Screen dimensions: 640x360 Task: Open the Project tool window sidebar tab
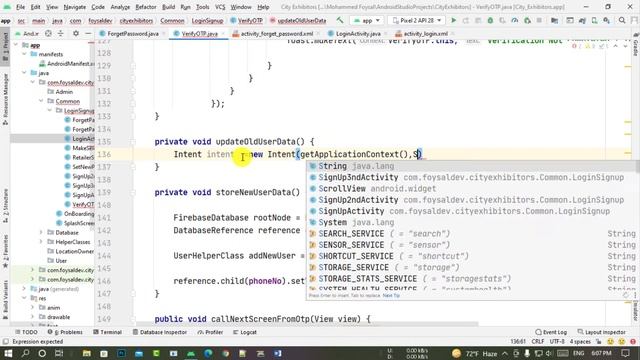tap(5, 46)
